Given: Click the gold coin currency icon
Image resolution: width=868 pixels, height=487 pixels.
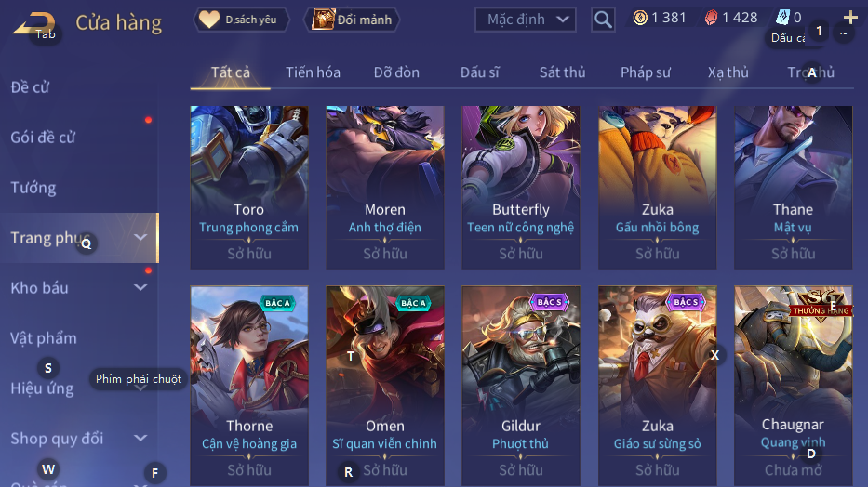Looking at the screenshot, I should (x=640, y=18).
